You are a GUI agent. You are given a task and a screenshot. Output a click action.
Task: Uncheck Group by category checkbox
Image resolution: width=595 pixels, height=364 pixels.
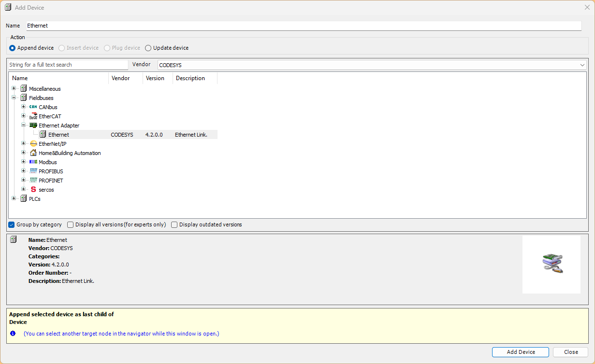[12, 224]
